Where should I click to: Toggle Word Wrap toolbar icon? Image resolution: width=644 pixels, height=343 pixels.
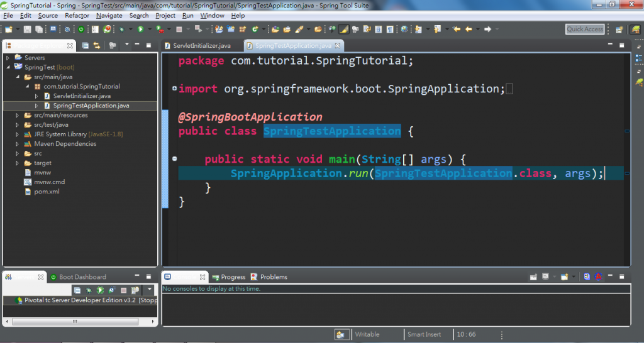pyautogui.click(x=367, y=29)
